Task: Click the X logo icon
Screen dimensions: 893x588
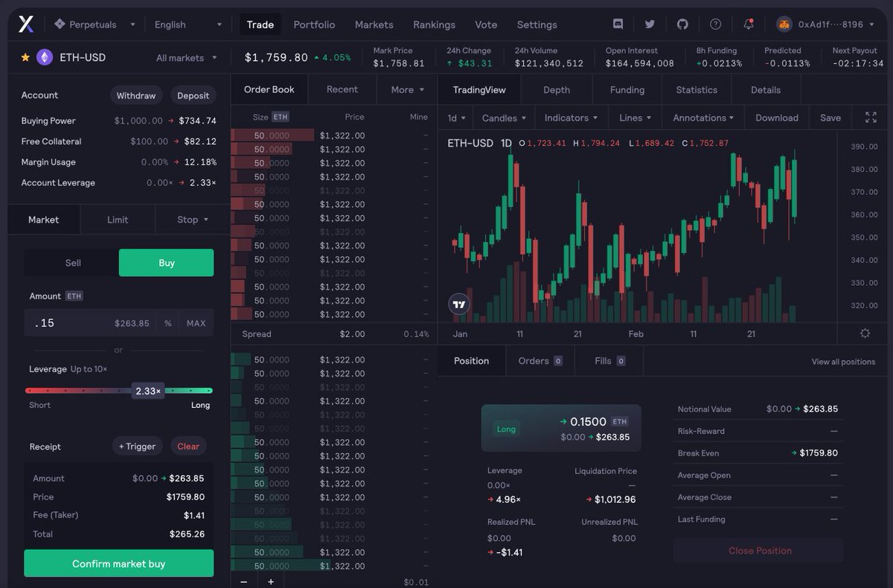Action: click(x=26, y=25)
